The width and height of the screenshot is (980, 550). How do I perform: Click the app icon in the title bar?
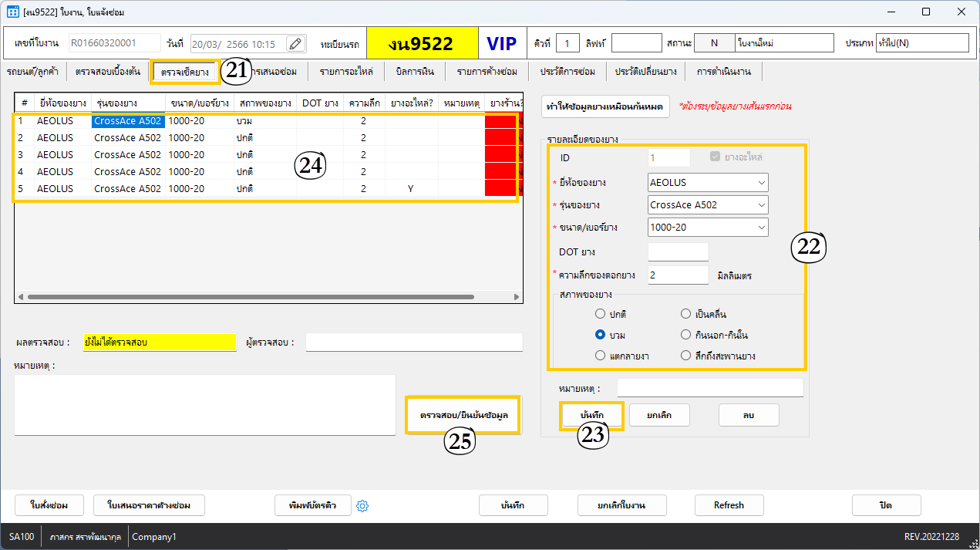click(13, 12)
